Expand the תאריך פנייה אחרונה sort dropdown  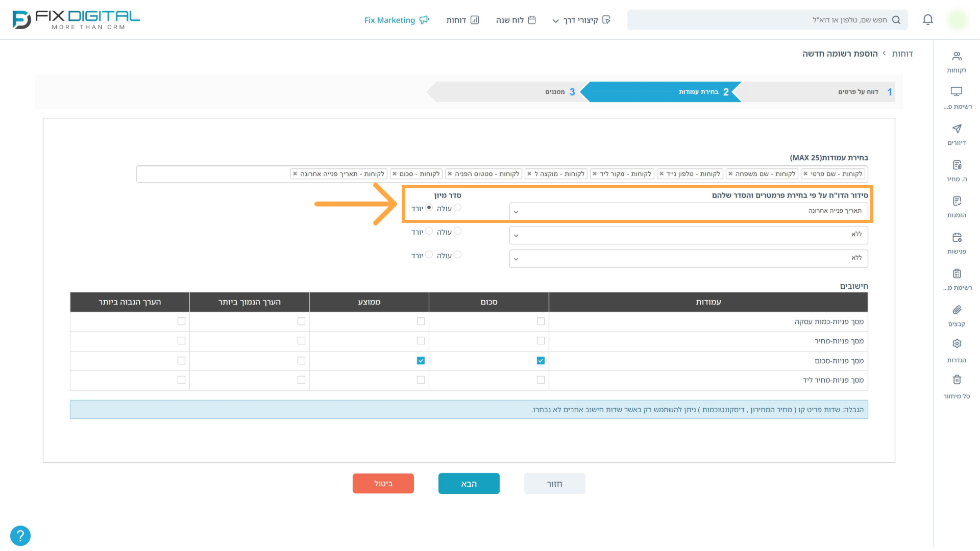click(x=689, y=211)
